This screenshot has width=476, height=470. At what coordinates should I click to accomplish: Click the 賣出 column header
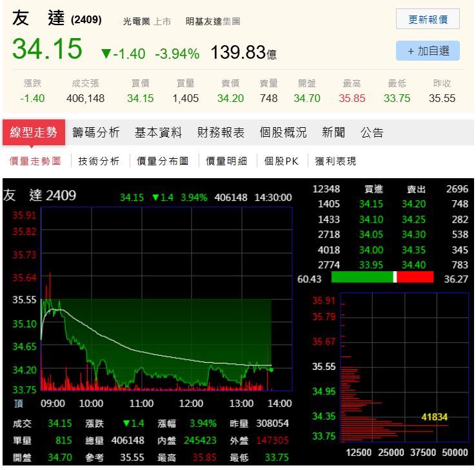click(x=416, y=189)
